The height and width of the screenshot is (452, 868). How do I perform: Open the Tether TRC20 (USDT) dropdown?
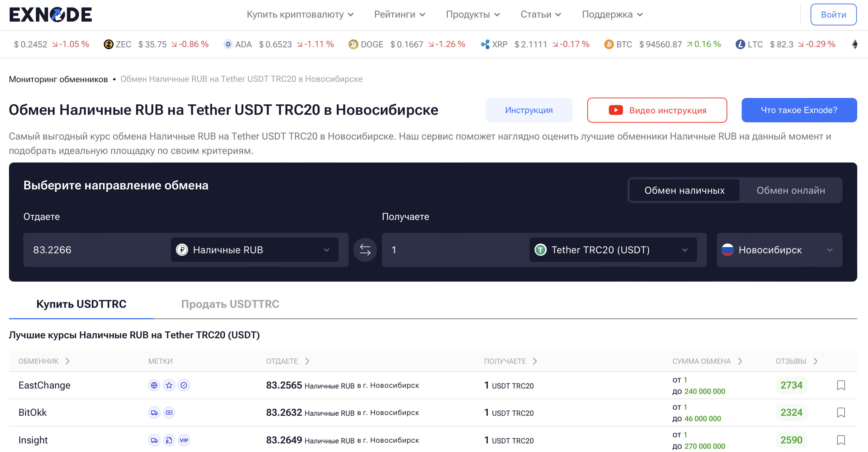(x=613, y=250)
